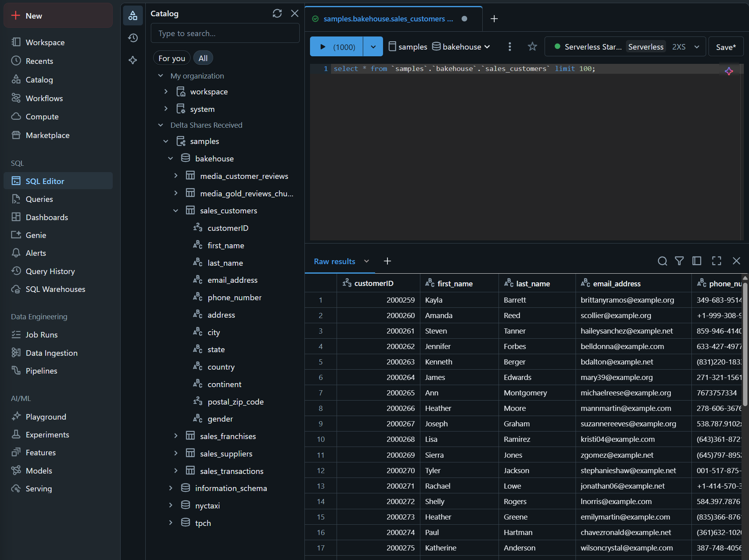Collapse the samples catalog
Image resolution: width=749 pixels, height=560 pixels.
166,141
